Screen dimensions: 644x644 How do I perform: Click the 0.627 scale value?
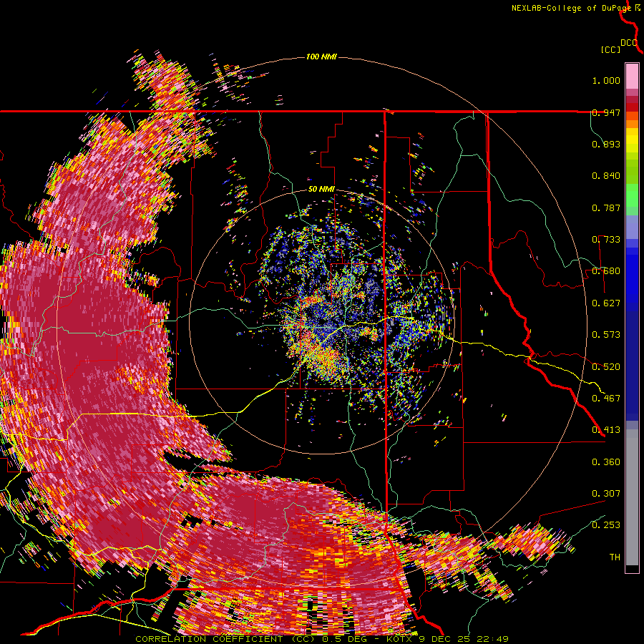(x=606, y=303)
